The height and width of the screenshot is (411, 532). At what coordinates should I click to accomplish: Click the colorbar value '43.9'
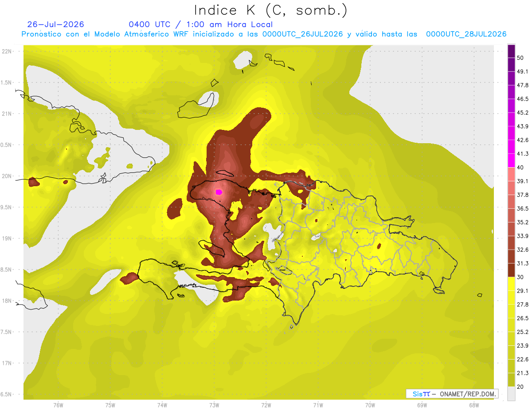point(523,126)
